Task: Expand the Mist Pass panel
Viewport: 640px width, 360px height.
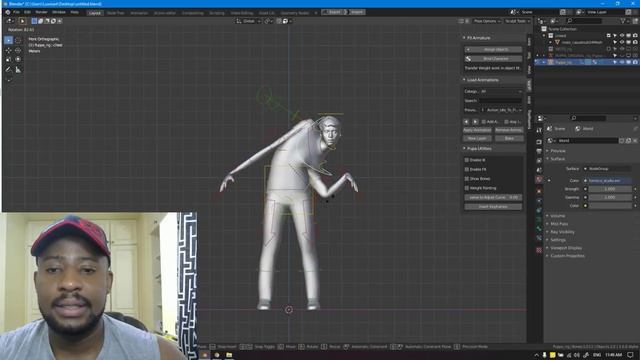Action: 558,224
